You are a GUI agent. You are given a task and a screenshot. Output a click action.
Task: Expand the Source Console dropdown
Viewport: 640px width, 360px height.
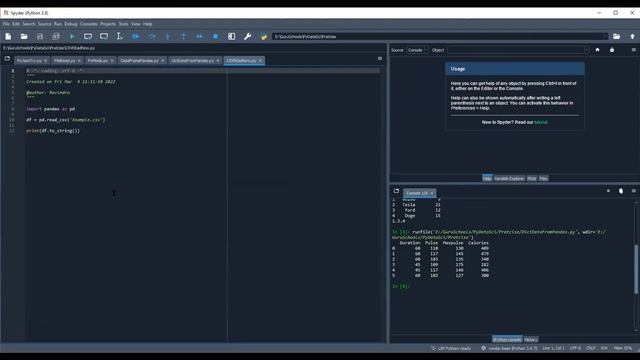[x=418, y=50]
